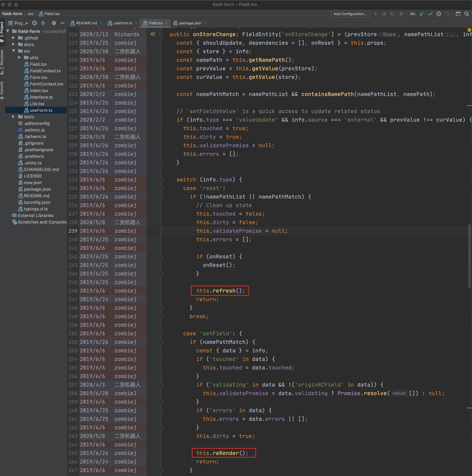This screenshot has height=476, width=472.
Task: Expand the tests folder
Action: [x=13, y=117]
